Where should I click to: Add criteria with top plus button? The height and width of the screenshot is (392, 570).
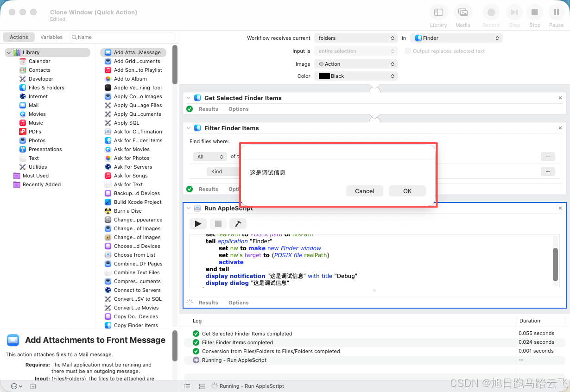548,157
